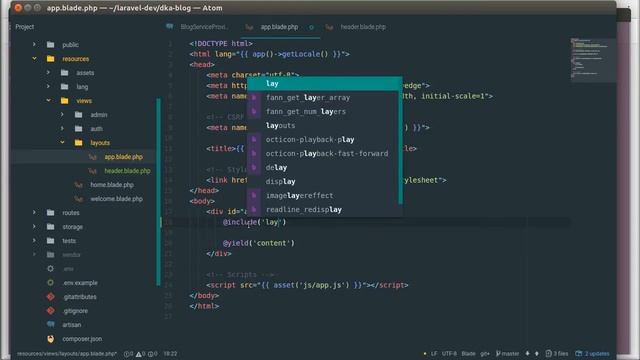Expand the admin folder
This screenshot has height=360, width=640.
tap(62, 115)
